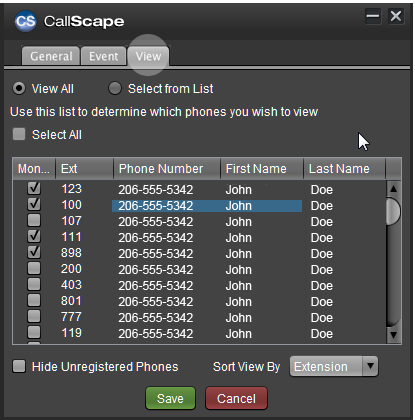Viewport: 415px width, 420px height.
Task: Switch to the General tab
Action: [x=51, y=56]
